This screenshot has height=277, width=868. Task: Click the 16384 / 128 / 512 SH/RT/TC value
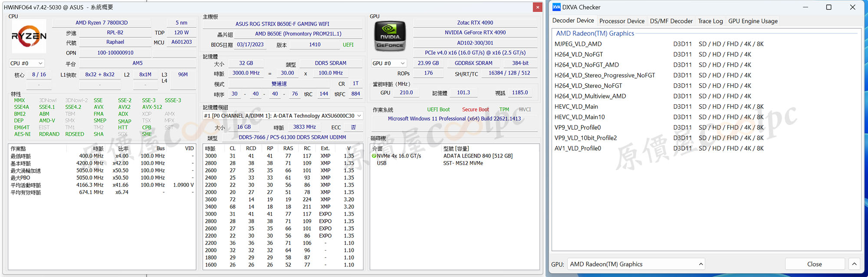click(x=509, y=73)
